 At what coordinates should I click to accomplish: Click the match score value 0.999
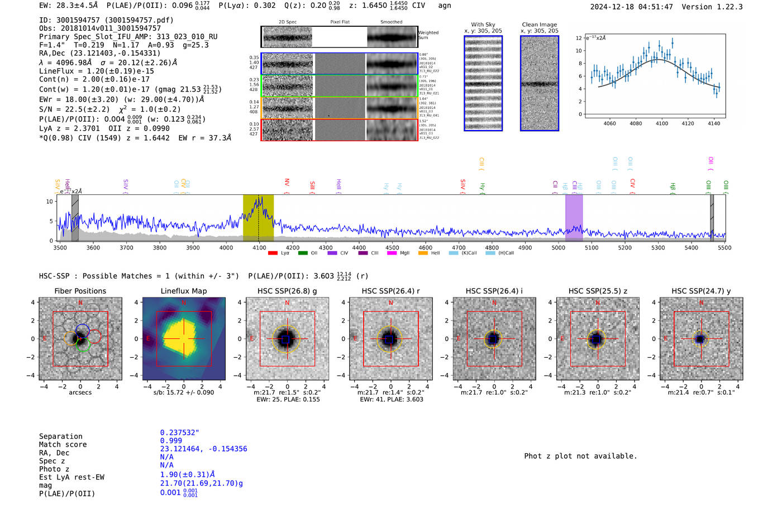pos(171,441)
